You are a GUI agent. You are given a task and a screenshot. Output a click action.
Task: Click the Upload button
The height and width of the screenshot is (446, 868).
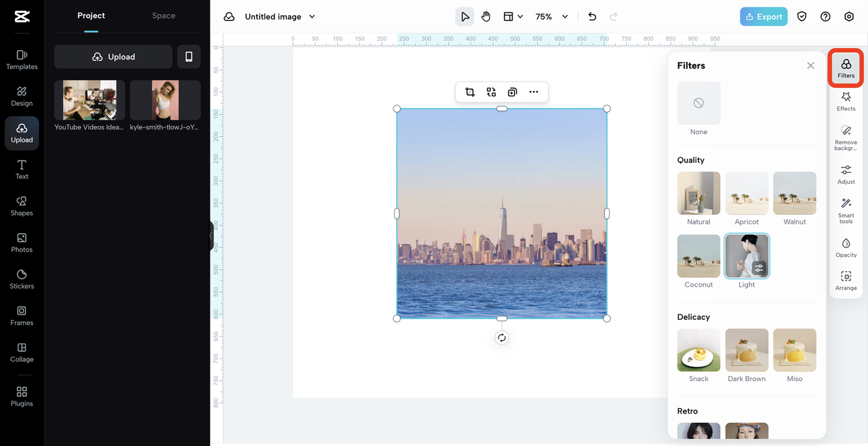click(x=113, y=57)
